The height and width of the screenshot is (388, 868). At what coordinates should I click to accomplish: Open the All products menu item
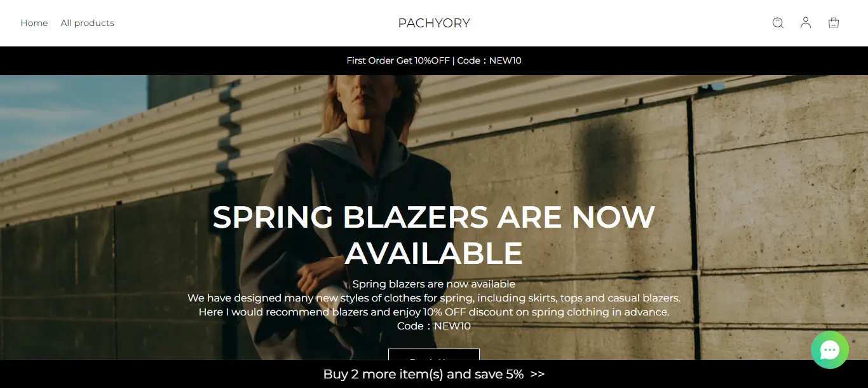point(88,23)
